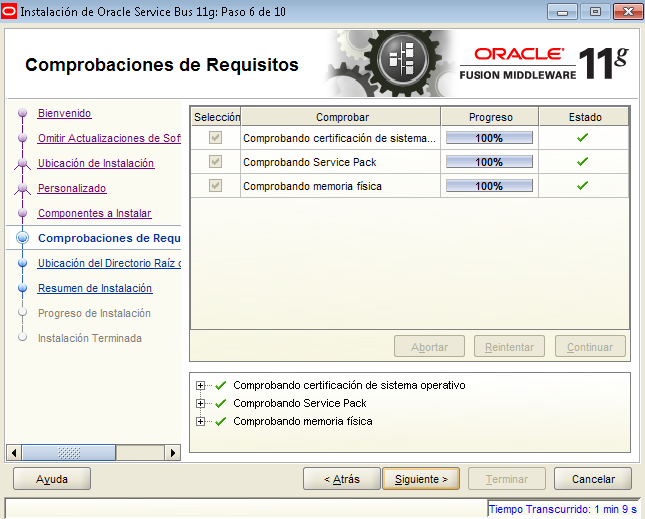This screenshot has width=645, height=519.
Task: Click 'Progreso de Instalación' disabled step text
Action: 94,313
